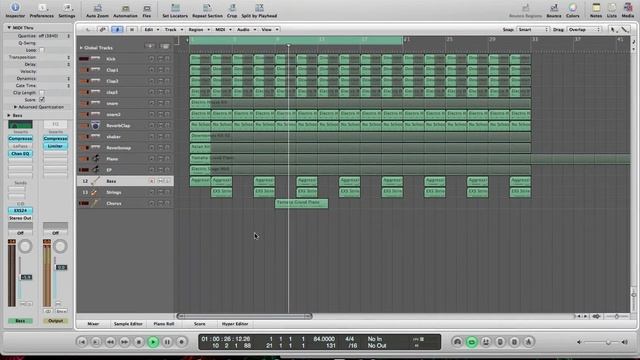
Task: Open the Preferences toolbar icon
Action: tap(42, 7)
